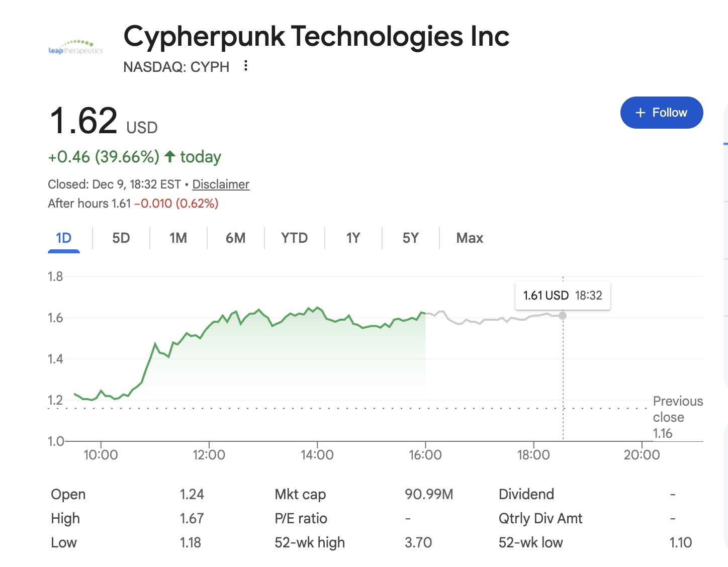Open the 5Y performance view
Image resolution: width=728 pixels, height=567 pixels.
pyautogui.click(x=410, y=238)
